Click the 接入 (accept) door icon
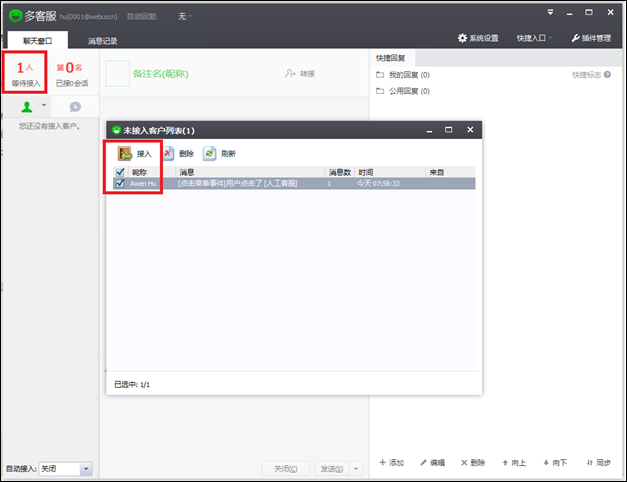This screenshot has width=627, height=482. pos(125,154)
